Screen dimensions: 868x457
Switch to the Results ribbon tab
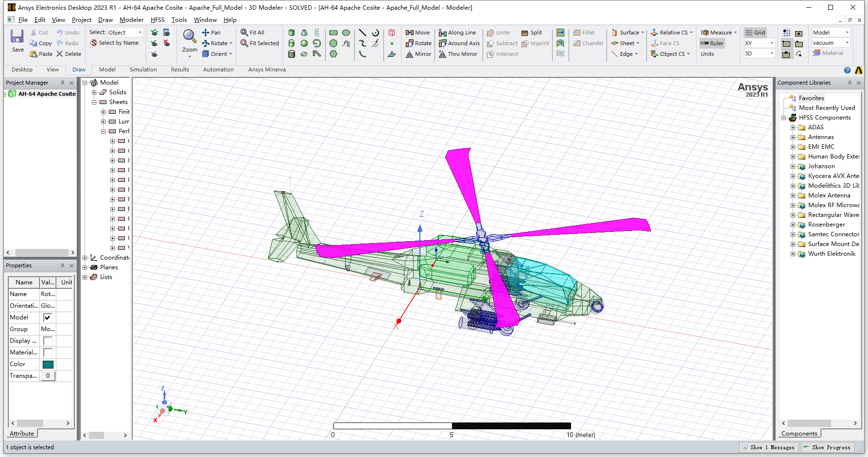click(x=180, y=70)
